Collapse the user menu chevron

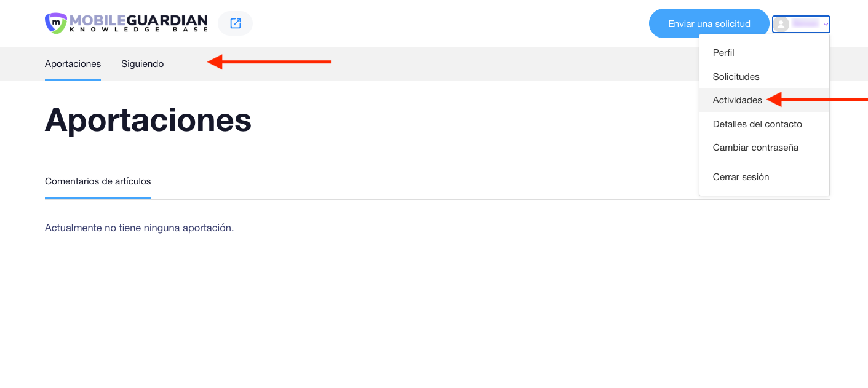click(826, 25)
